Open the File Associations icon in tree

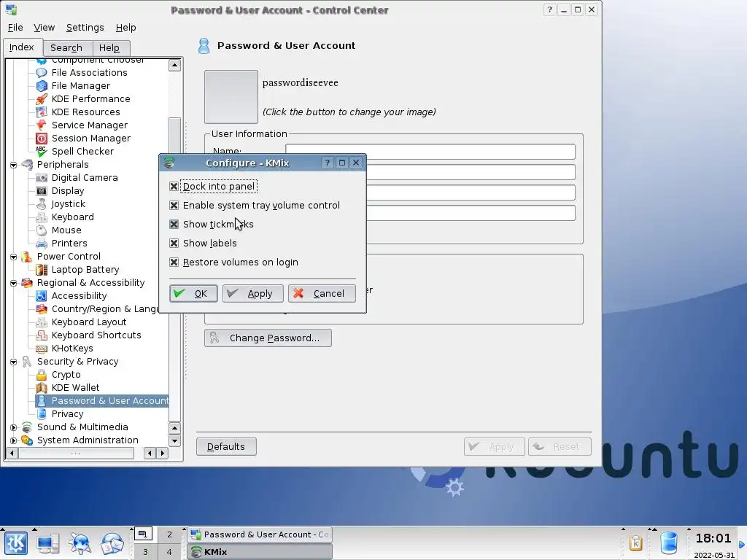pyautogui.click(x=42, y=73)
